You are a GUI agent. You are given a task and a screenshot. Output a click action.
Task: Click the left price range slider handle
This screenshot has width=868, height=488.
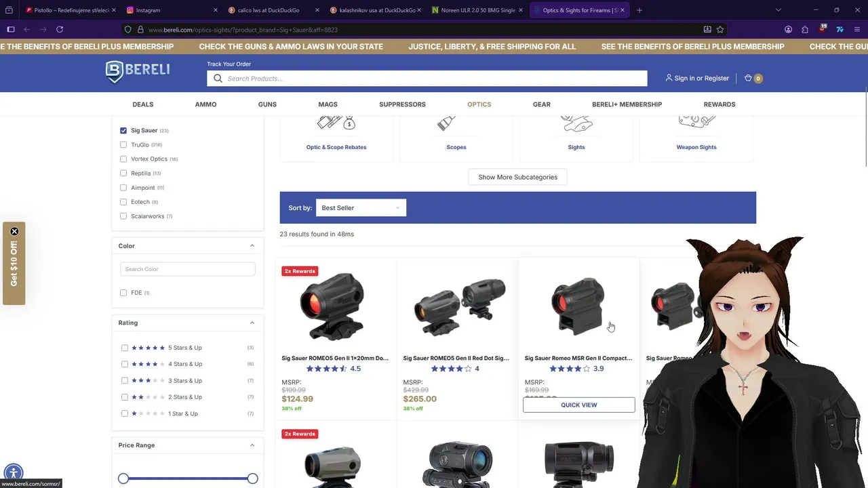pyautogui.click(x=123, y=479)
